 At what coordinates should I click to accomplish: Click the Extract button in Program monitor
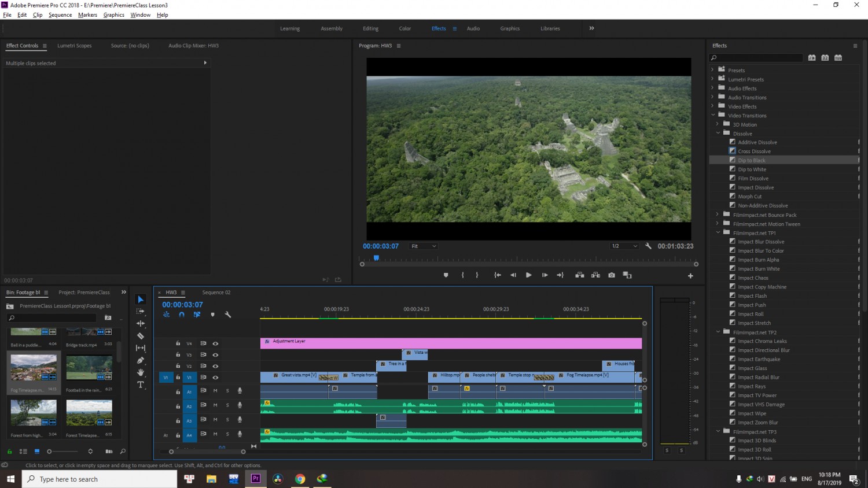(x=595, y=275)
